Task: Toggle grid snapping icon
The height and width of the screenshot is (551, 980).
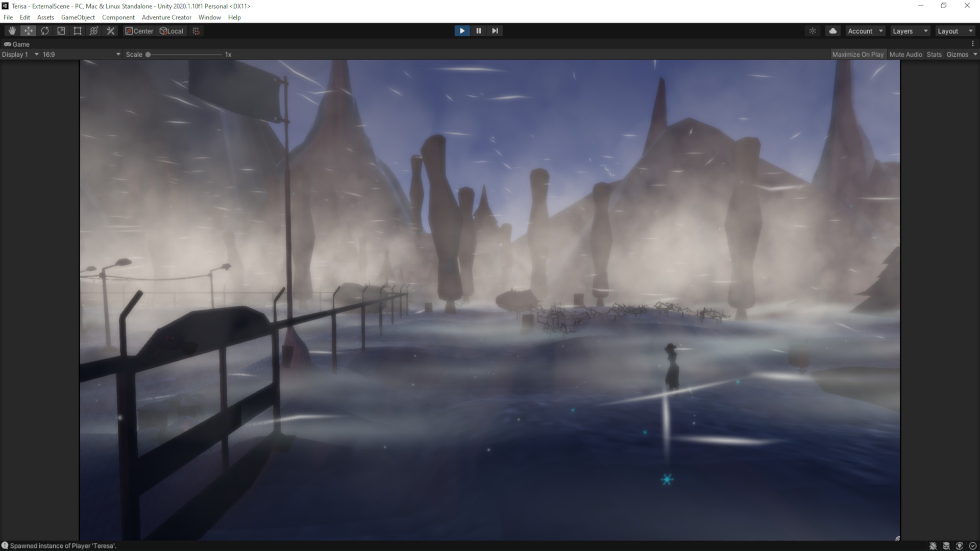Action: 196,31
